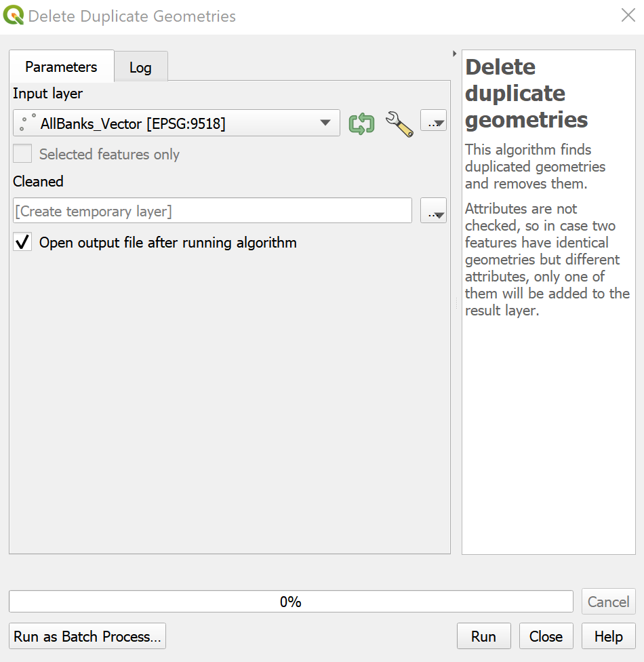Click the green iterate-over-layer arrows icon
Screen dimensions: 644x662
pos(361,123)
